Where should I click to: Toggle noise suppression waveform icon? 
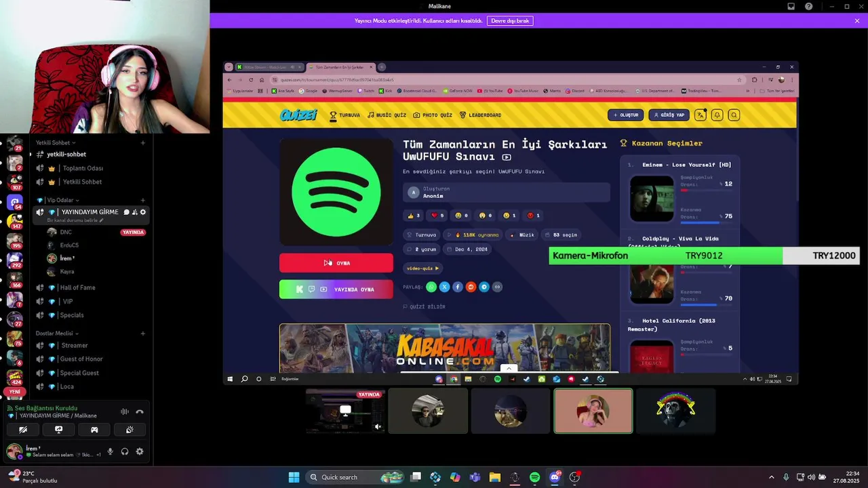click(125, 411)
